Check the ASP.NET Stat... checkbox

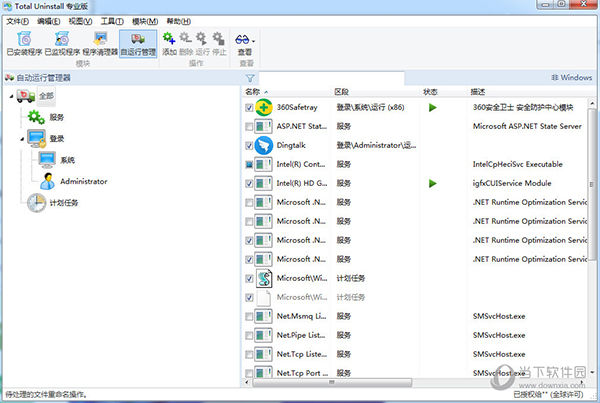[x=249, y=126]
